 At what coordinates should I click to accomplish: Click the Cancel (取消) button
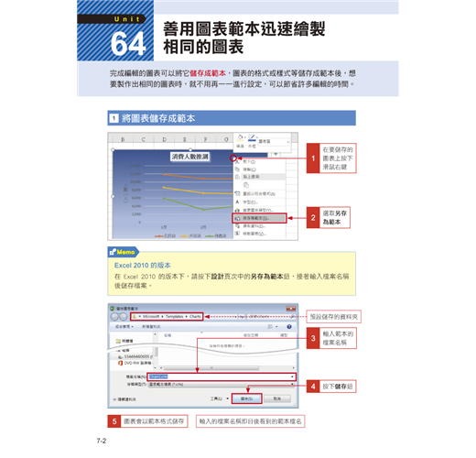pos(277,398)
